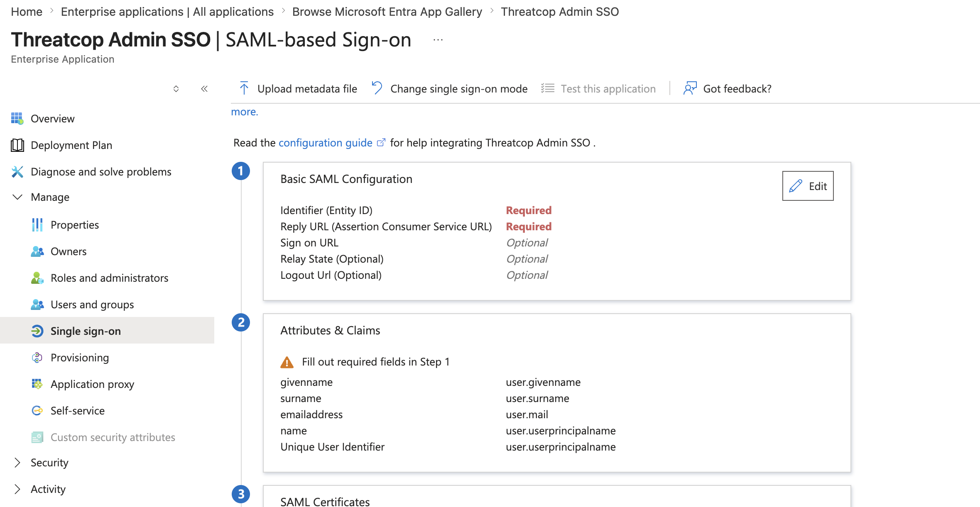Collapse the sidebar with the double chevron
980x507 pixels.
coord(204,89)
